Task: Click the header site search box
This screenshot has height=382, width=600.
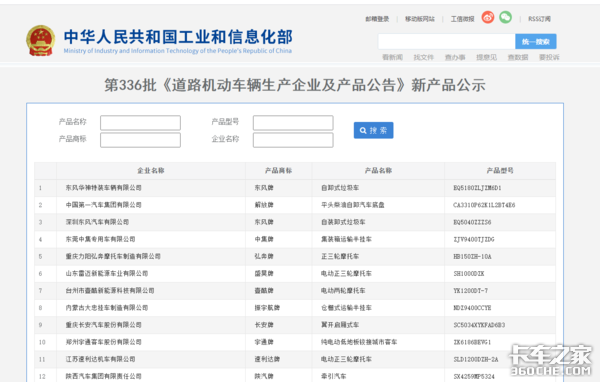Action: tap(447, 42)
